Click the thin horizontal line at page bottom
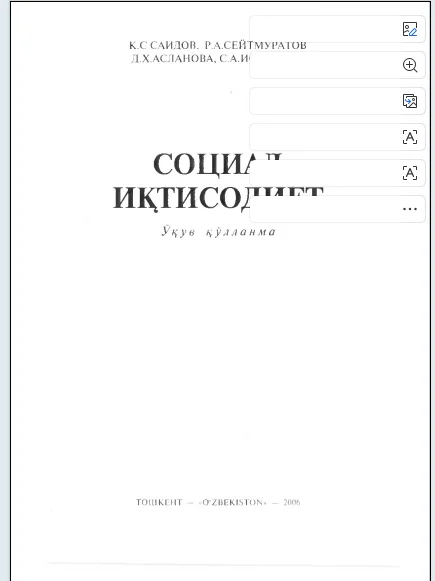This screenshot has height=581, width=435. point(222,565)
